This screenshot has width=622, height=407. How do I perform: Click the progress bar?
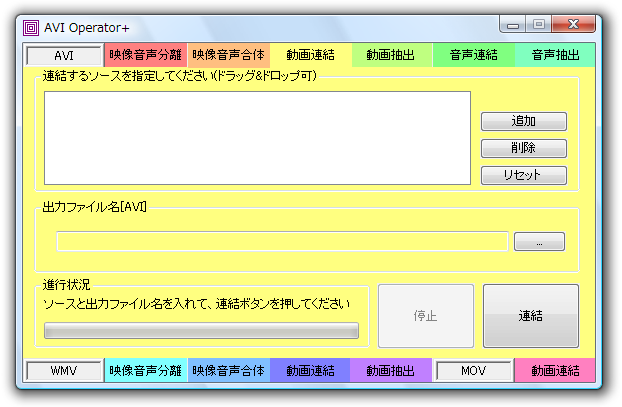202,330
